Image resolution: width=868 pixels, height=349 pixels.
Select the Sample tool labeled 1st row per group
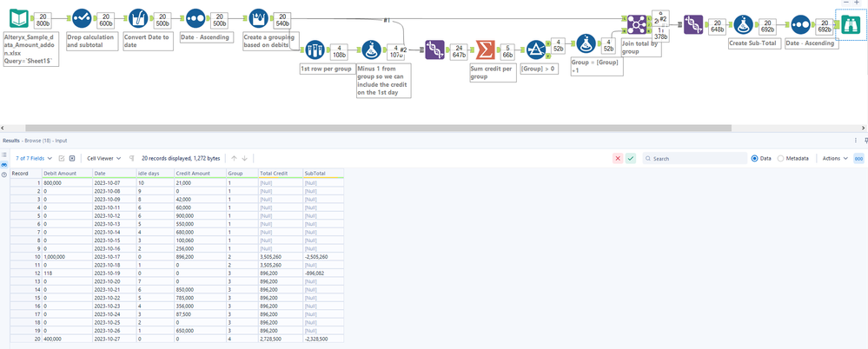315,49
